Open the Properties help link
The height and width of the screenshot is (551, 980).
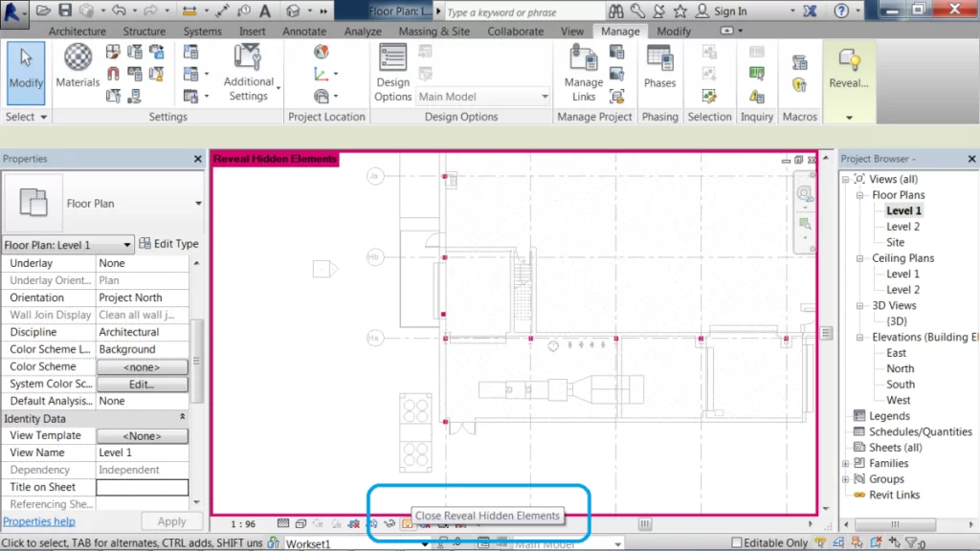[x=39, y=521]
